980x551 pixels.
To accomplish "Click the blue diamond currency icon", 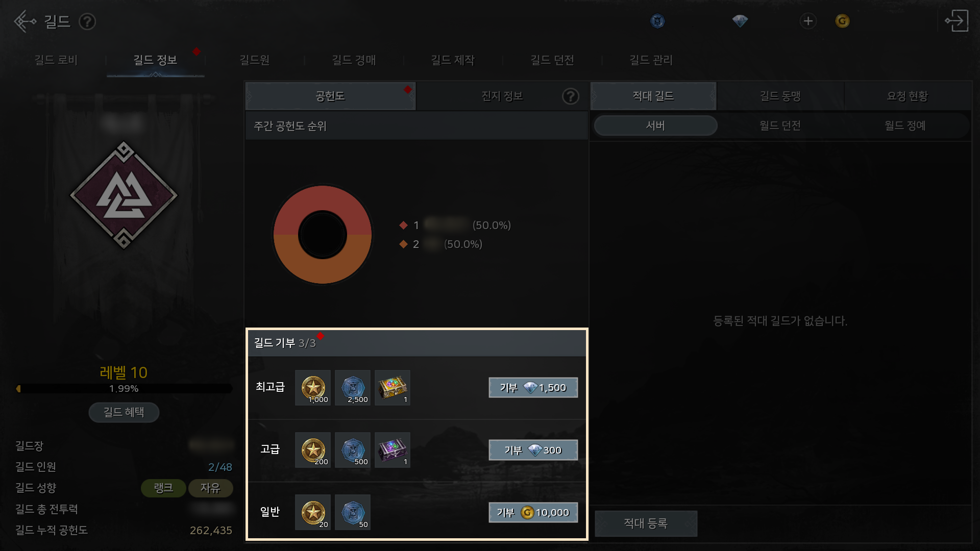I will tap(740, 21).
